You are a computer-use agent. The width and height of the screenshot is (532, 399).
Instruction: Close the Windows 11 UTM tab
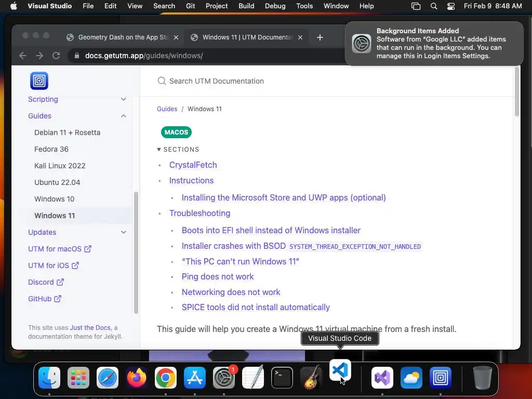click(x=300, y=37)
